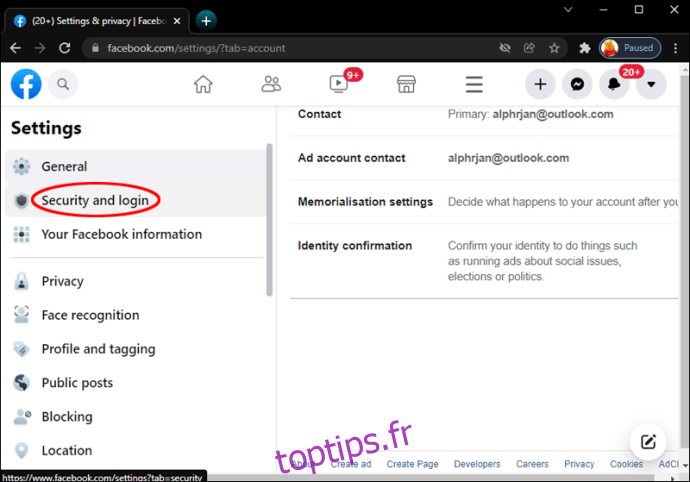The height and width of the screenshot is (482, 690).
Task: Edit the Ad account contact row
Action: (484, 158)
